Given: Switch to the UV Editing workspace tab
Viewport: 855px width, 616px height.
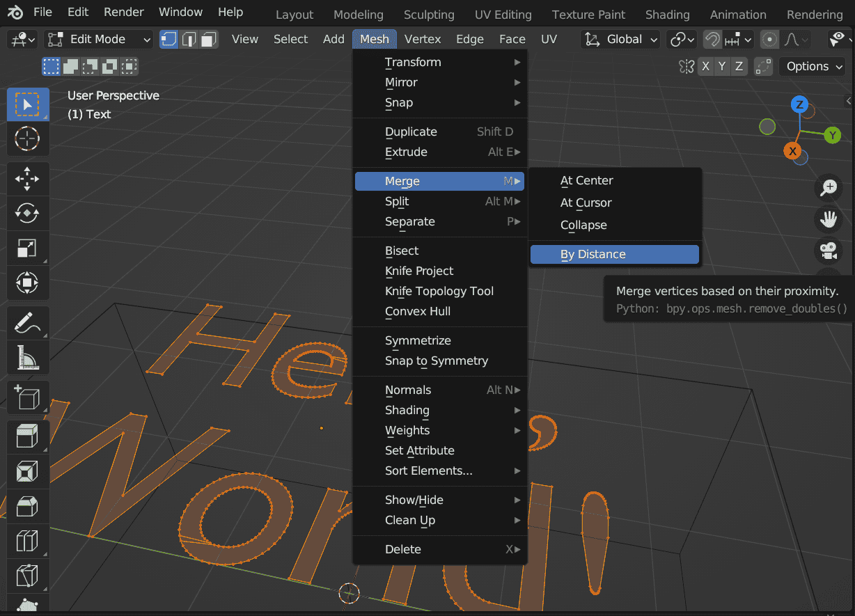Looking at the screenshot, I should coord(503,15).
